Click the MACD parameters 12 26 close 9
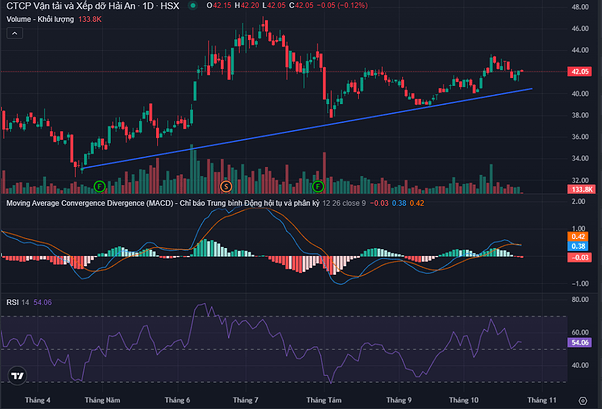The height and width of the screenshot is (409, 602). pos(344,203)
